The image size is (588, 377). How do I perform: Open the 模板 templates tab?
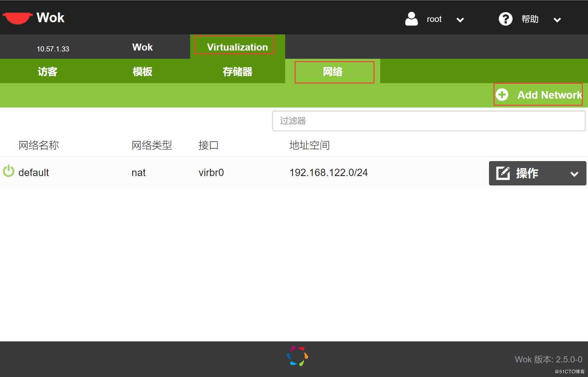(142, 71)
